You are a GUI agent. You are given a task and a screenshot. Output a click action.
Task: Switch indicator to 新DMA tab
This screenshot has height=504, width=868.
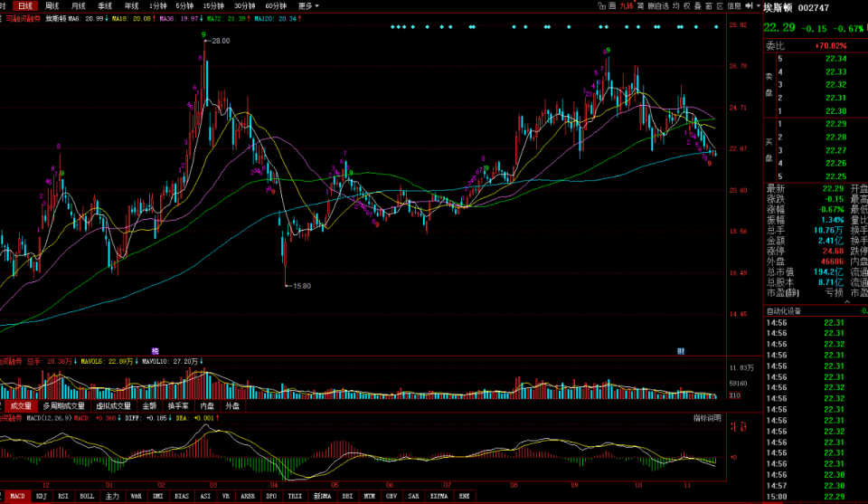click(322, 496)
